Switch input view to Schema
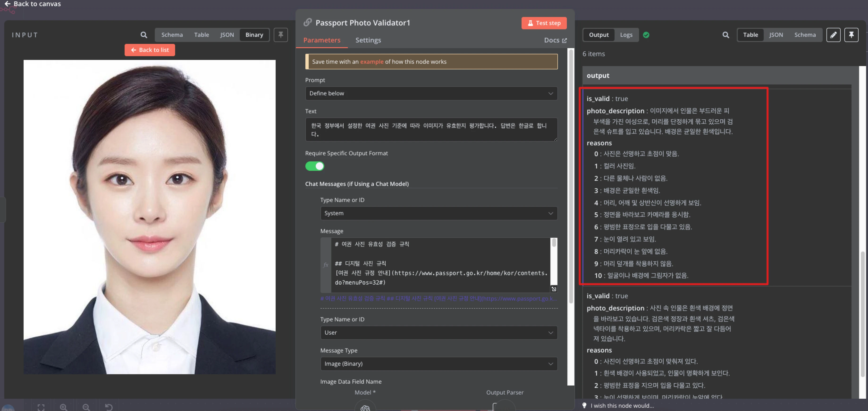The width and height of the screenshot is (868, 411). point(172,35)
